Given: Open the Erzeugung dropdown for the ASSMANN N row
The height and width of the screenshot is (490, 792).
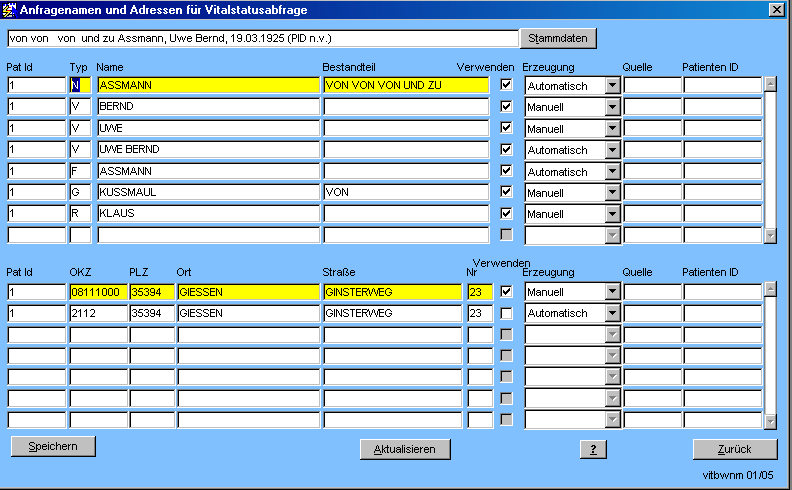Looking at the screenshot, I should coord(613,85).
